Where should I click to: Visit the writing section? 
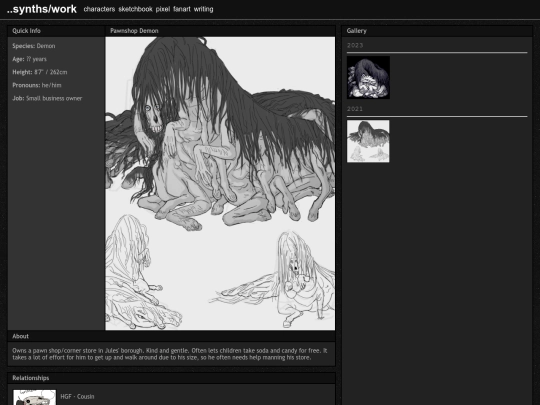click(203, 9)
